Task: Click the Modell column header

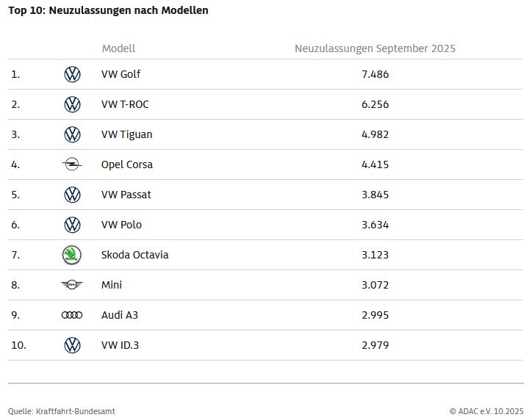Action: point(118,48)
